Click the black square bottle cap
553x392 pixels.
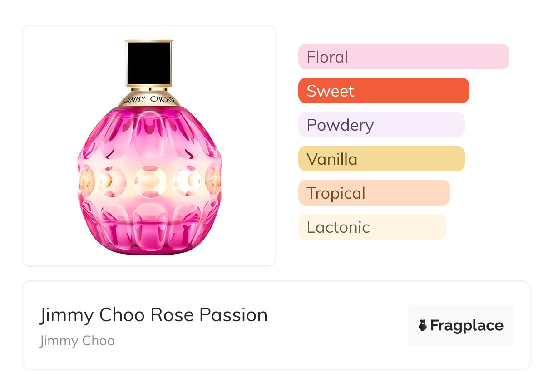click(149, 63)
